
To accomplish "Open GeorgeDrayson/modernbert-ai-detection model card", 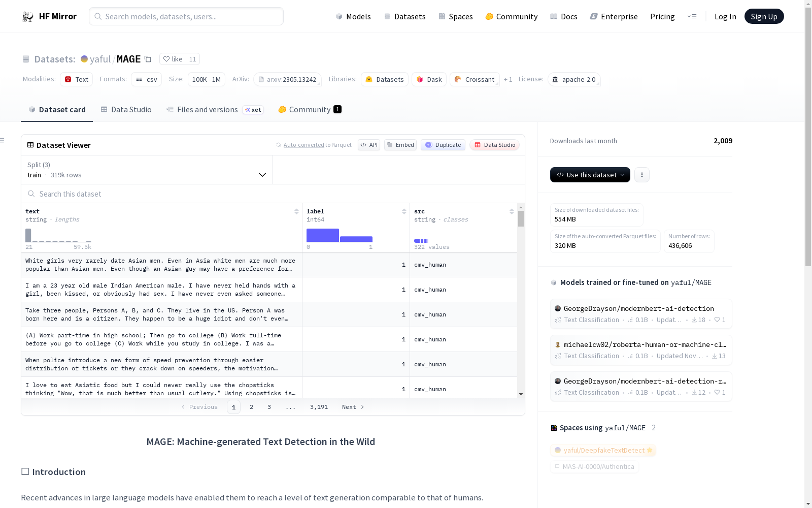I will pyautogui.click(x=641, y=313).
